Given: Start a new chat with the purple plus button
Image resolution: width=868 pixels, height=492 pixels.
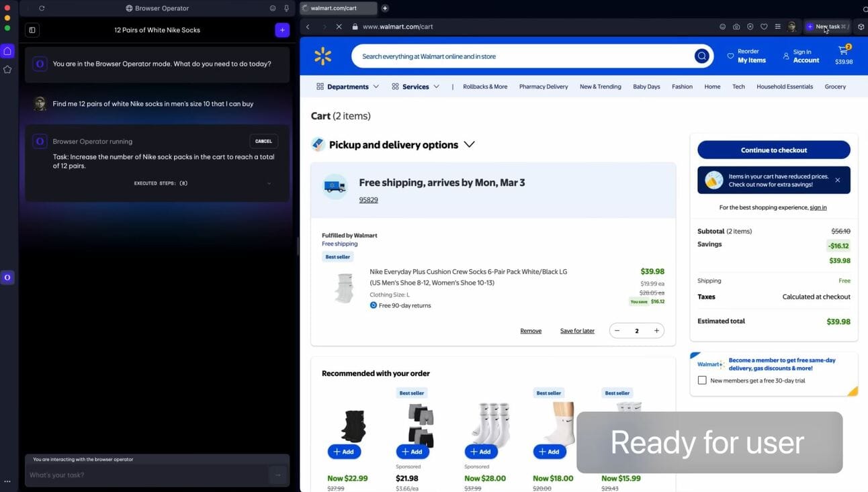Looking at the screenshot, I should 282,30.
